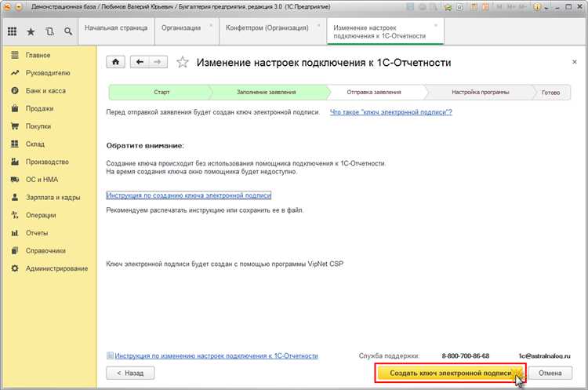Click the Склад grid icon
Image resolution: width=588 pixels, height=390 pixels.
[15, 144]
